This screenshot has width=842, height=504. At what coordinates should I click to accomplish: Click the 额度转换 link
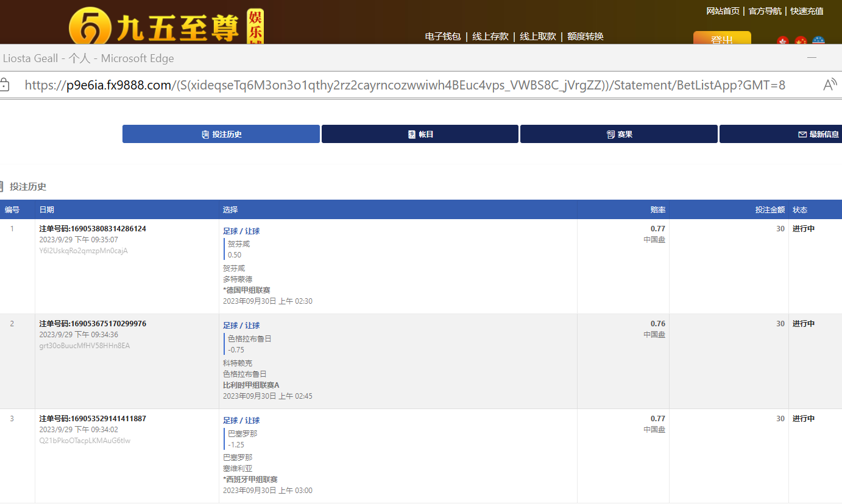tap(585, 37)
